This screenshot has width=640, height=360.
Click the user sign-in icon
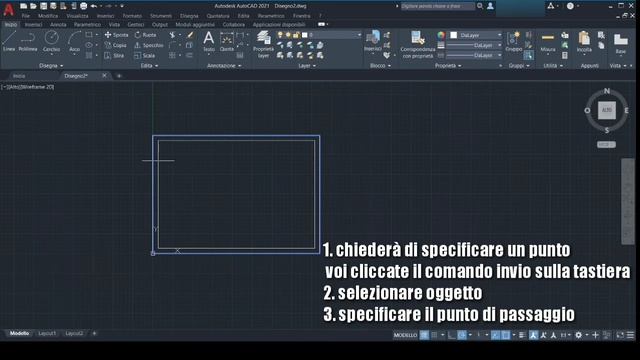[x=490, y=6]
